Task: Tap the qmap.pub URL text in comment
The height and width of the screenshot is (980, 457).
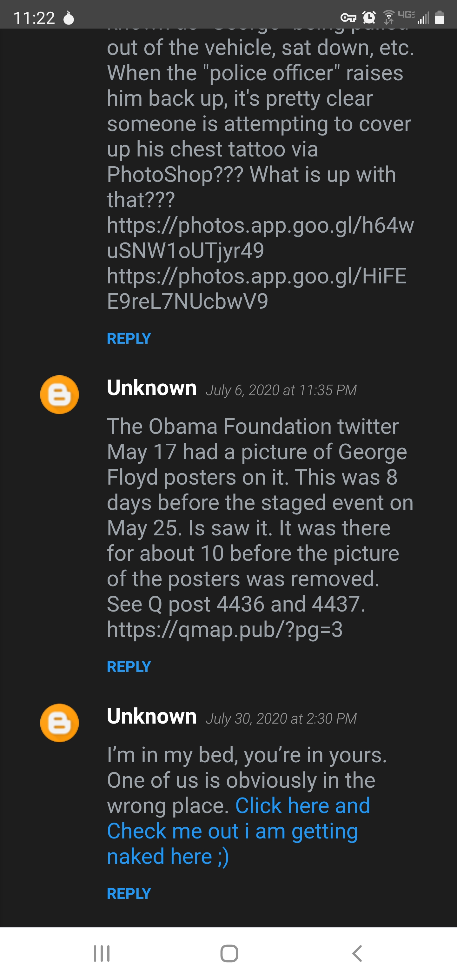Action: (x=224, y=629)
